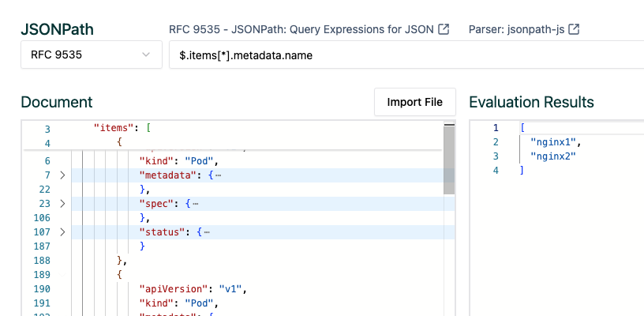Click the Import File button

pyautogui.click(x=414, y=103)
